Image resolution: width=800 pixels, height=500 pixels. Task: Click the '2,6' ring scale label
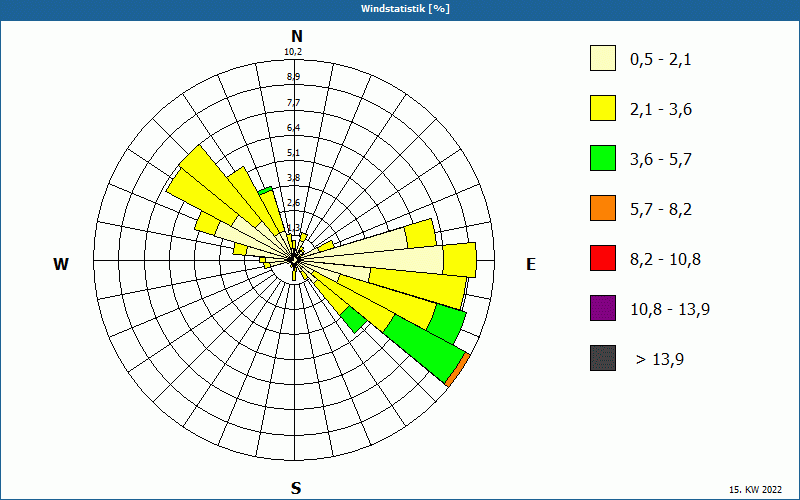coord(293,203)
